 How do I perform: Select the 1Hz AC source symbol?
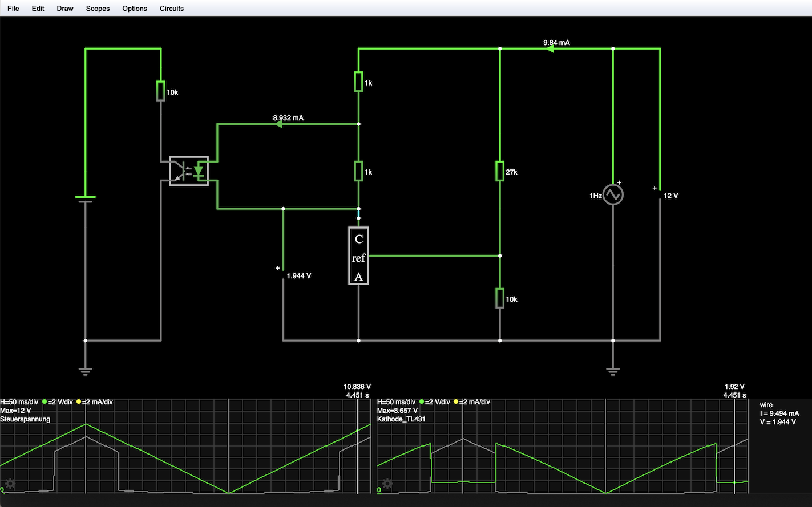pos(613,195)
